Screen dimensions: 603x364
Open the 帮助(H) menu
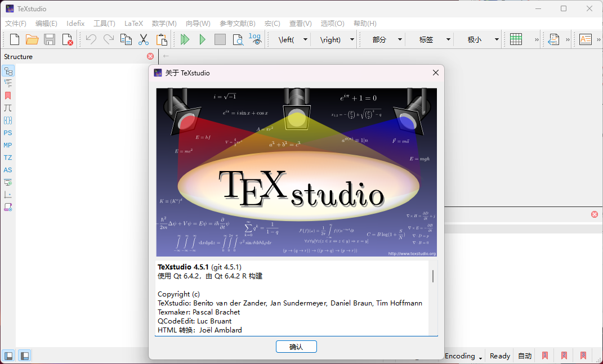(x=365, y=24)
